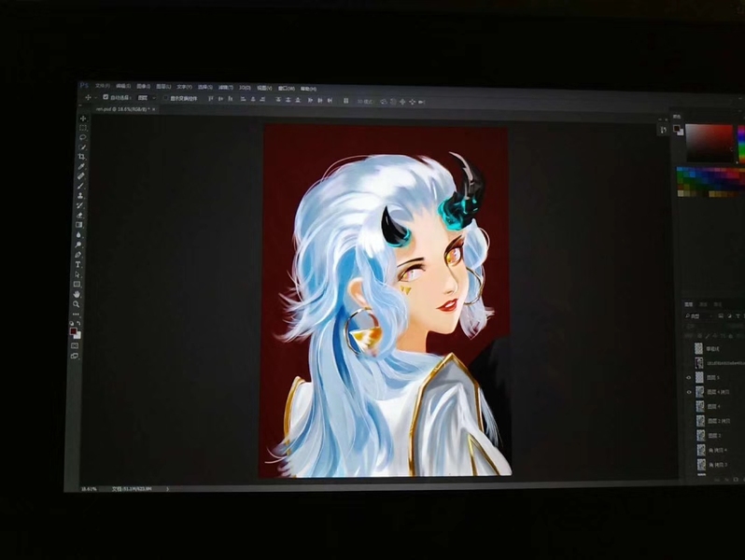Screen dimensions: 745x560
Task: Pick a color in the color field square
Action: point(710,143)
